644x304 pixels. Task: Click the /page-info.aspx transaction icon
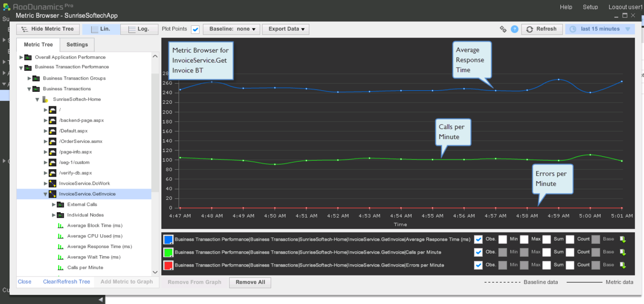(53, 152)
